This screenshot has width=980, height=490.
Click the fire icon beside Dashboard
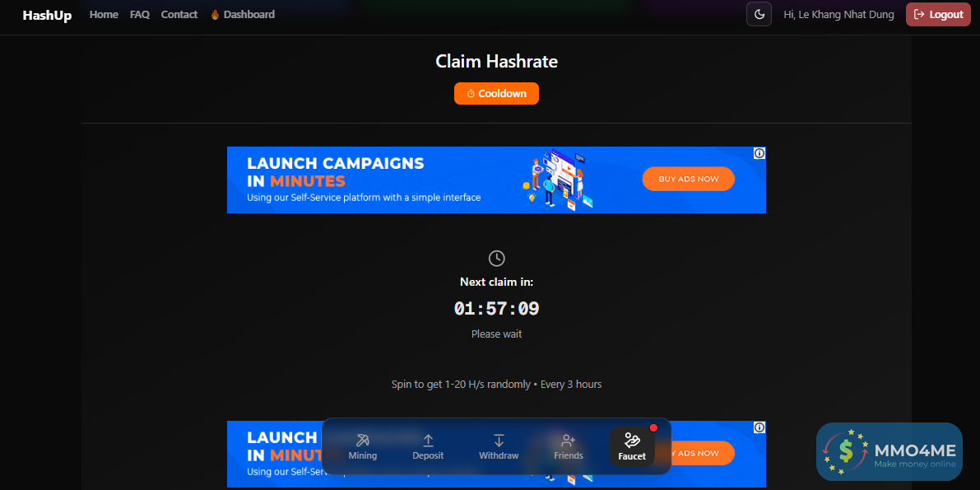coord(215,14)
